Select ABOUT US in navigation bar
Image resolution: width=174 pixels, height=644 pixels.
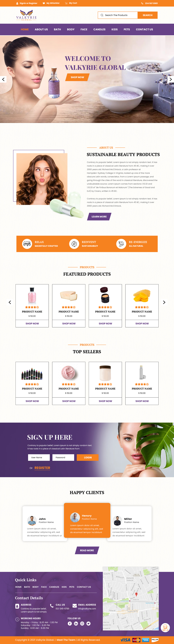41,29
